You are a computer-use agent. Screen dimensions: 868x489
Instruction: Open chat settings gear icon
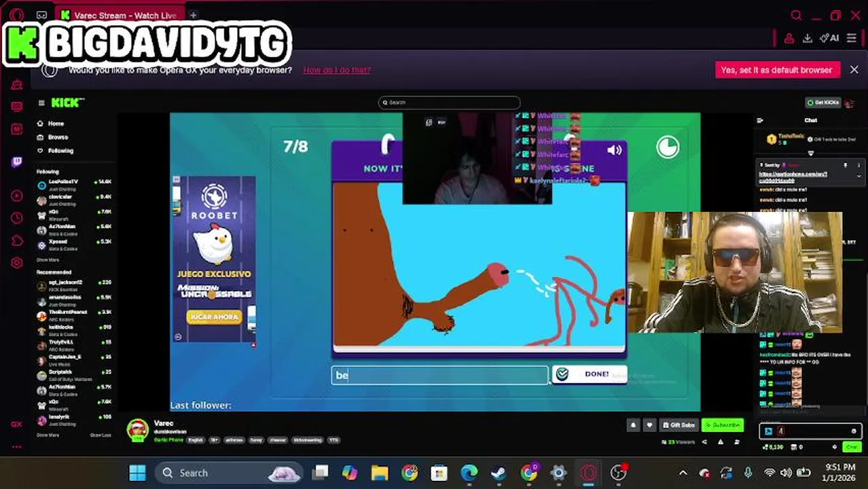point(835,447)
